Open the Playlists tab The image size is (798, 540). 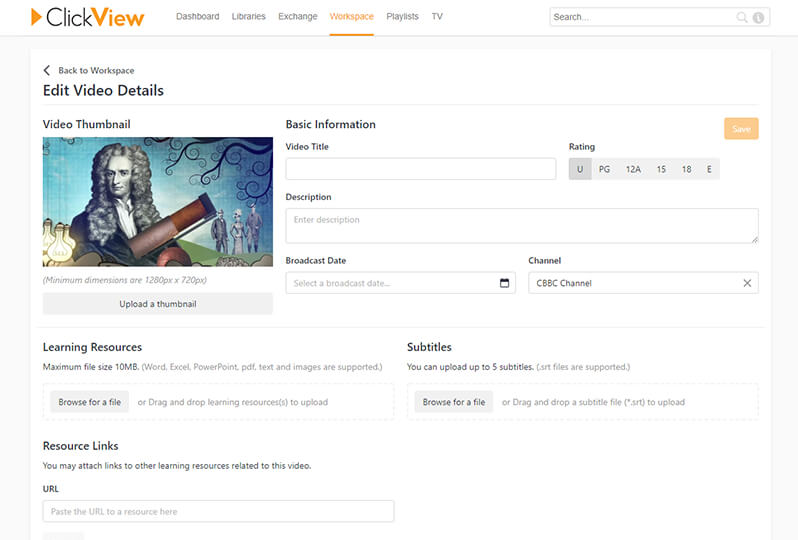click(402, 17)
